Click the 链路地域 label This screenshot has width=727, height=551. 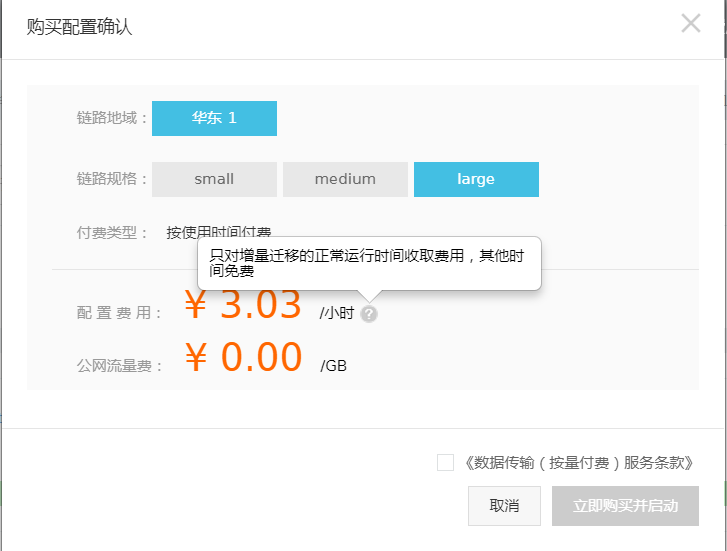(x=112, y=118)
